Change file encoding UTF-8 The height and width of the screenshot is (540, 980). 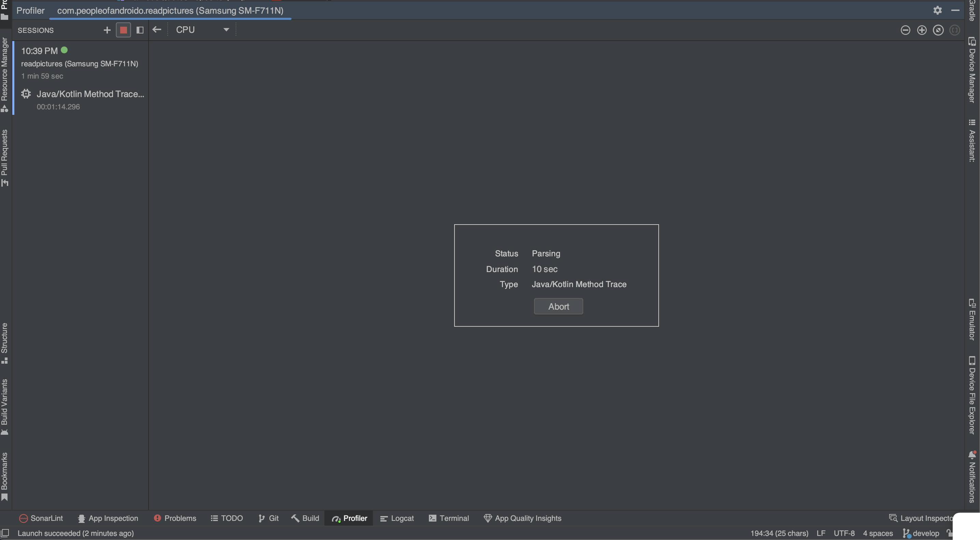tap(844, 534)
